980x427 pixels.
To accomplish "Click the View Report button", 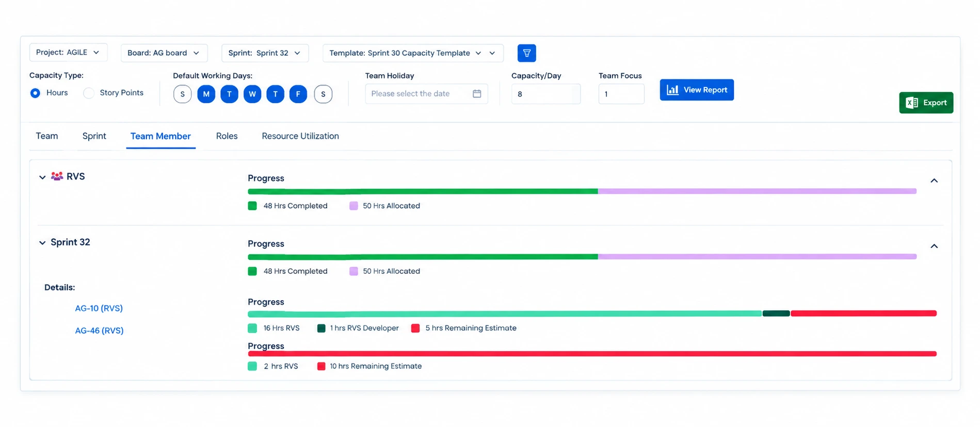I will [697, 90].
